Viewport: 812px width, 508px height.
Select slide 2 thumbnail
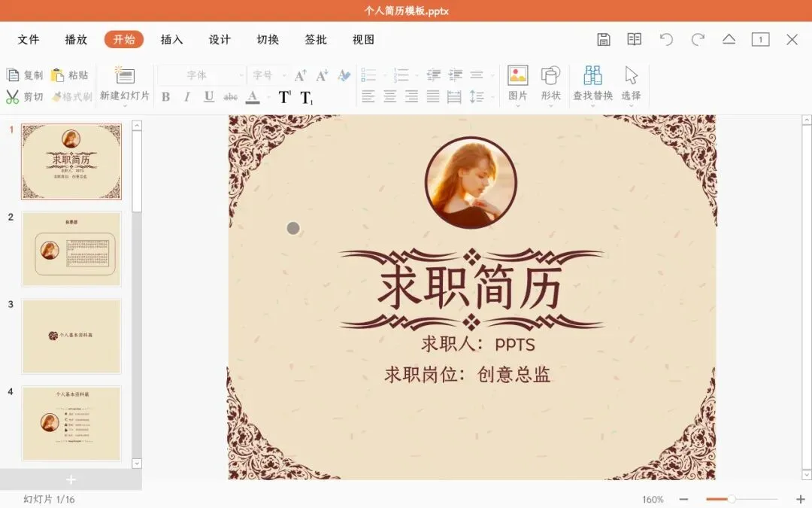pyautogui.click(x=71, y=249)
